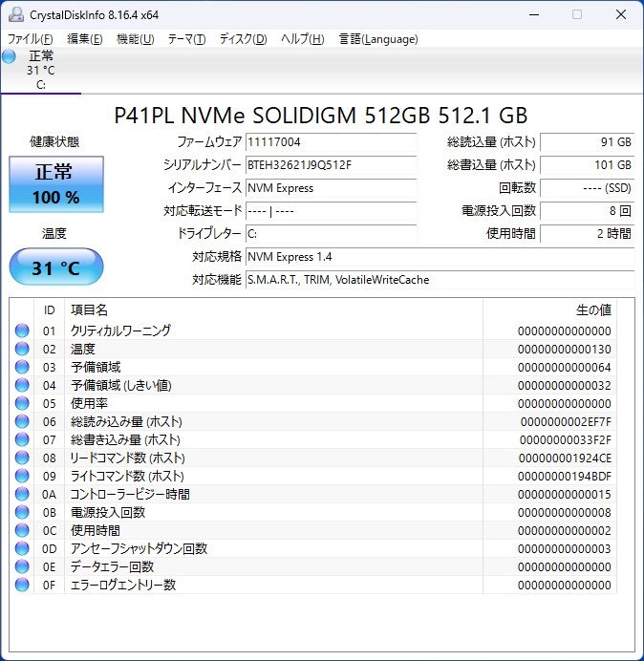The image size is (644, 661).
Task: Click status orb for リードコマンド数 row
Action: click(22, 458)
